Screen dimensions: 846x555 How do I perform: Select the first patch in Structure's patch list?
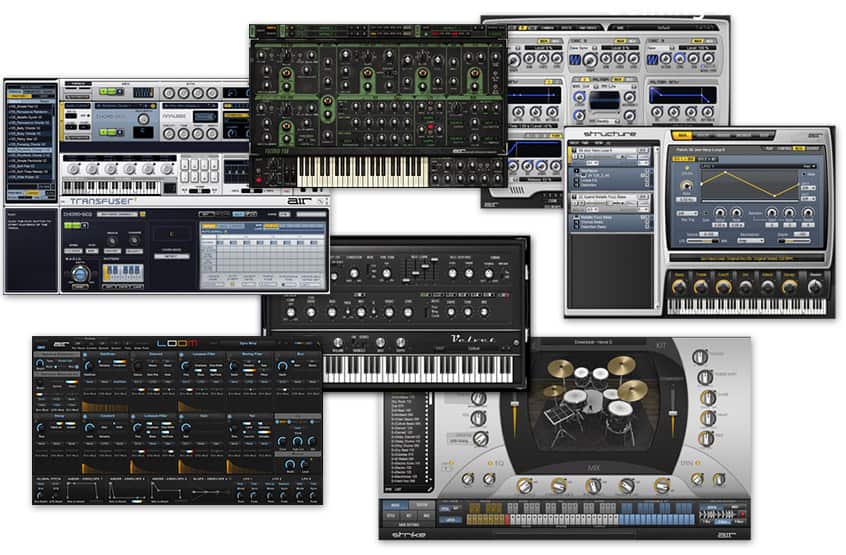611,156
